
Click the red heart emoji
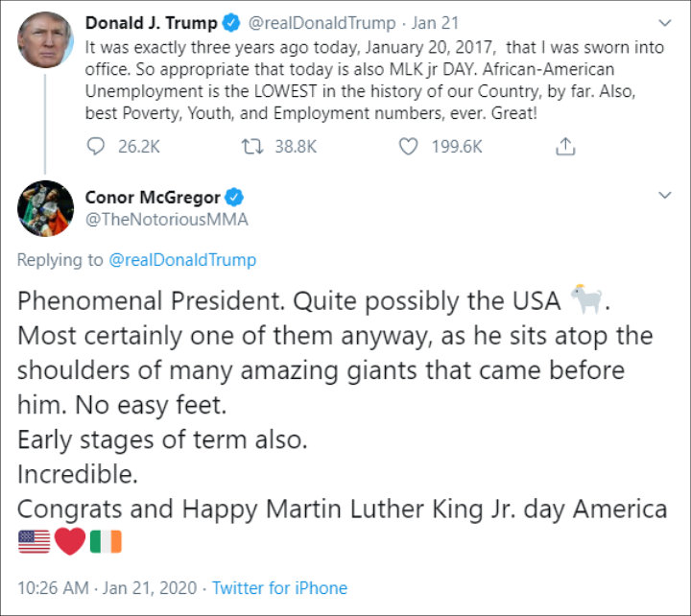point(70,541)
